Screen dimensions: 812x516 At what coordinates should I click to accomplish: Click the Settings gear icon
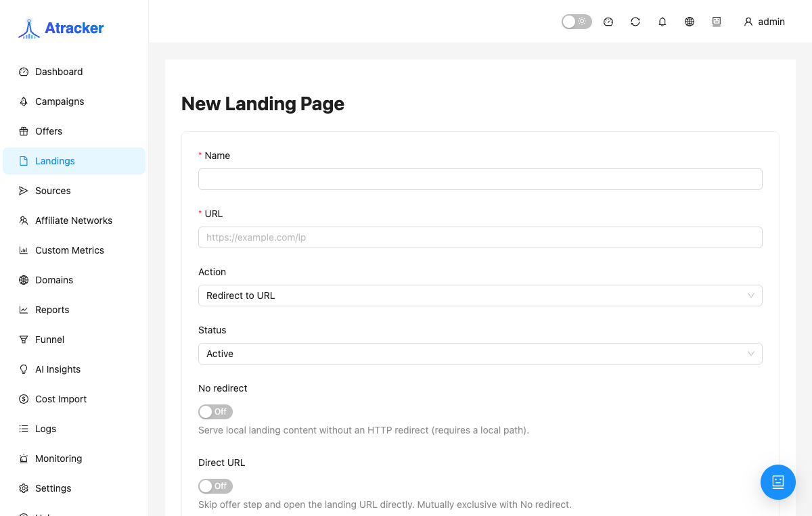[x=24, y=488]
